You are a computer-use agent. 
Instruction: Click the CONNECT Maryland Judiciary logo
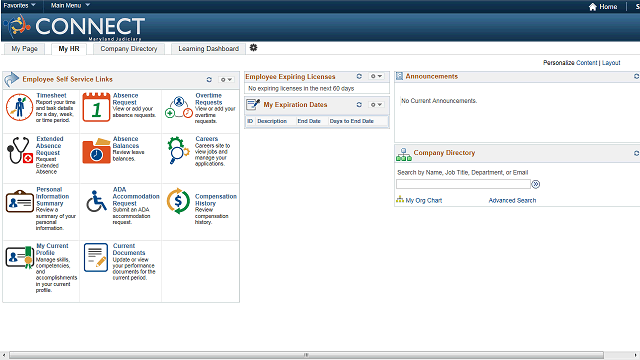tap(74, 27)
